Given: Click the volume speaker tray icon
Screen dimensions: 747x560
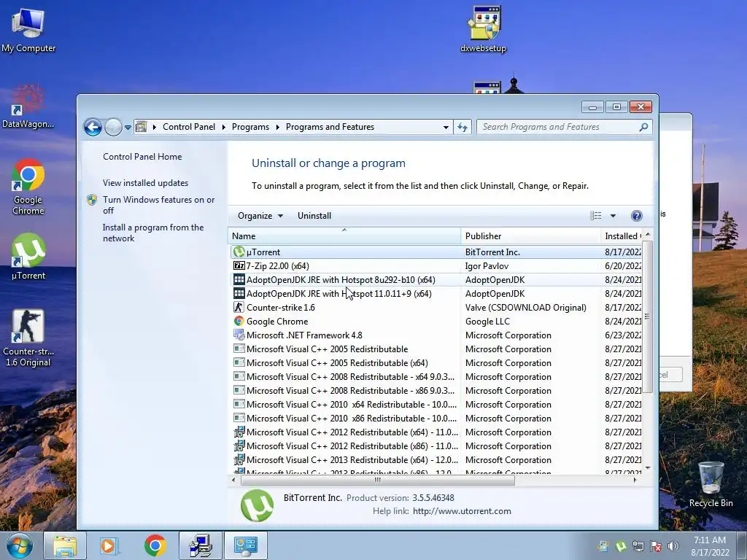Looking at the screenshot, I should click(x=673, y=546).
